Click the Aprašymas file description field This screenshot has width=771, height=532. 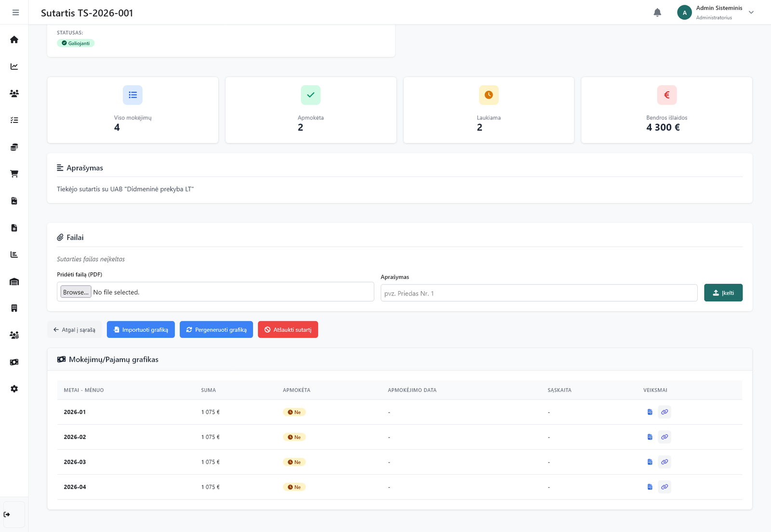coord(538,293)
